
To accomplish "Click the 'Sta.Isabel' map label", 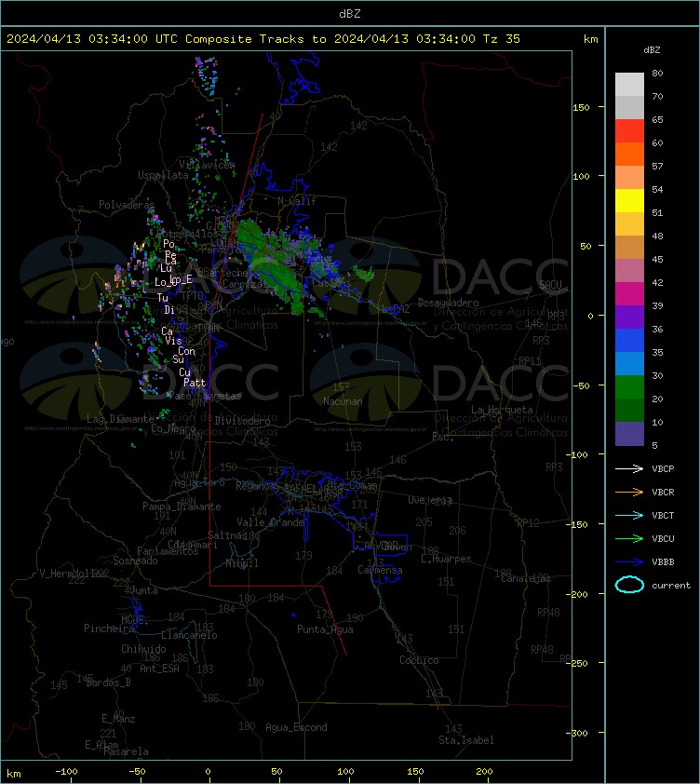I will point(466,740).
